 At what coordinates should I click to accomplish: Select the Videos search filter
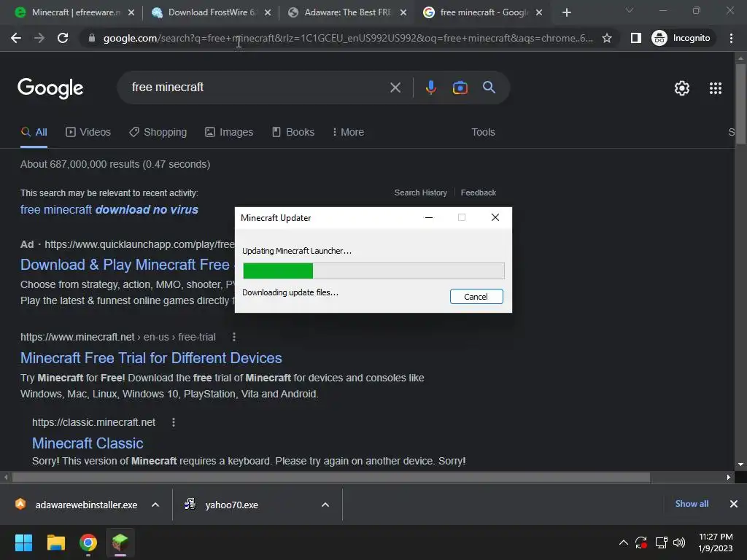(88, 133)
